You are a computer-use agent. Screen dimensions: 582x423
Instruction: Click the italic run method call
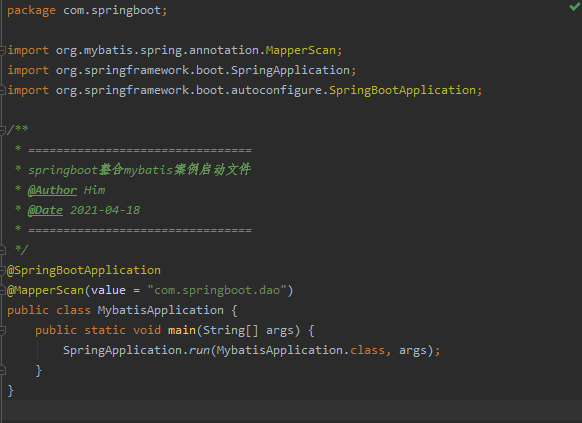pos(199,350)
